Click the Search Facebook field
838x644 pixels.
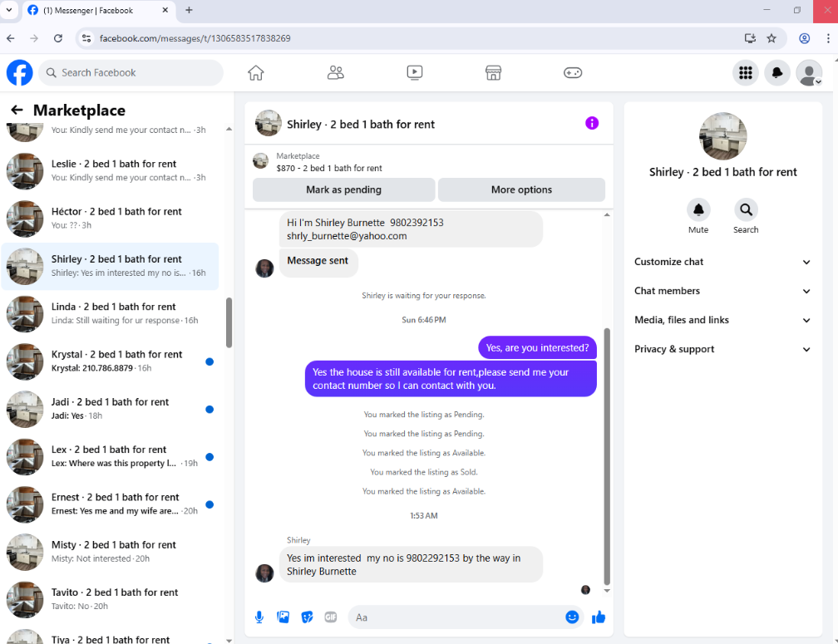[x=131, y=72]
